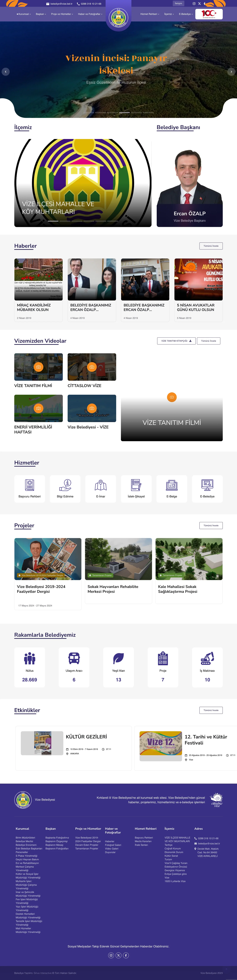Click Tümünü İncele button in Haberler

pos(211,246)
